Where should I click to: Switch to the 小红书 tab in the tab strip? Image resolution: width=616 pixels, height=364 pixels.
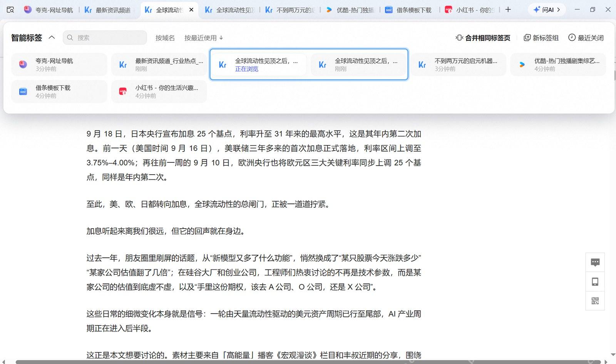click(x=470, y=10)
